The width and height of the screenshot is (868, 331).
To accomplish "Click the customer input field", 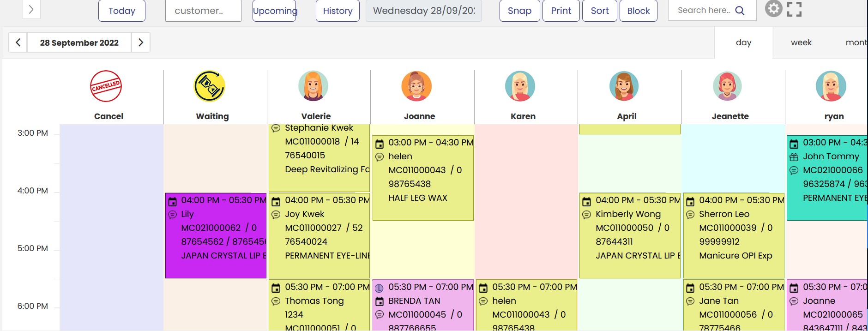I will (x=203, y=11).
